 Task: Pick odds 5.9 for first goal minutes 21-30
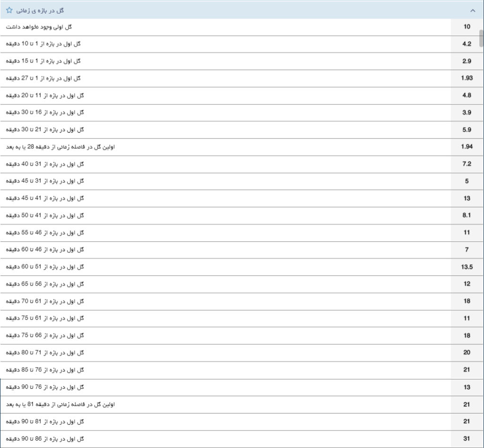467,129
